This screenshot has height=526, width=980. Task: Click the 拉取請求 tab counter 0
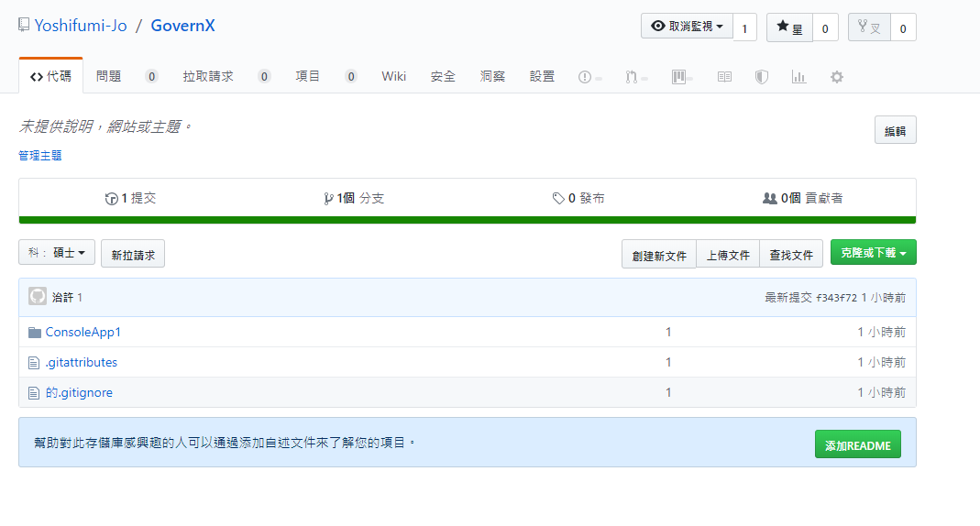coord(264,76)
